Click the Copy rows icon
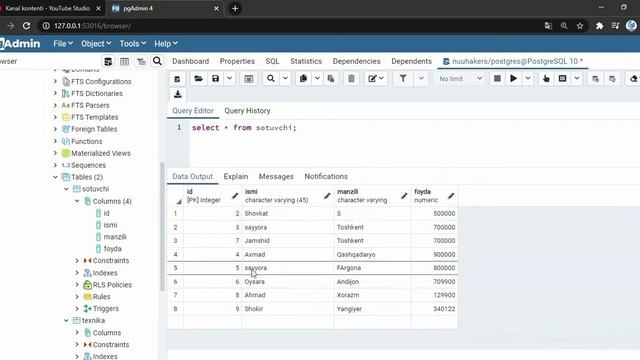The height and width of the screenshot is (360, 640). coord(303,78)
